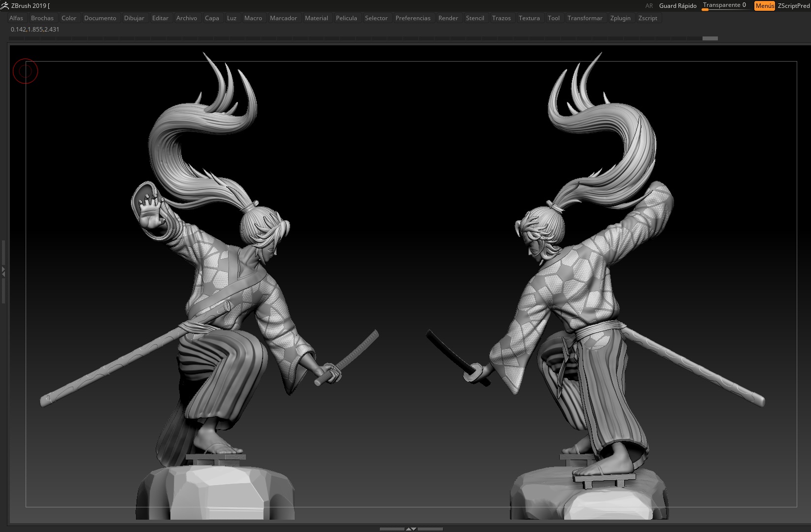Open the Preferencias menu
The width and height of the screenshot is (811, 532).
click(413, 18)
